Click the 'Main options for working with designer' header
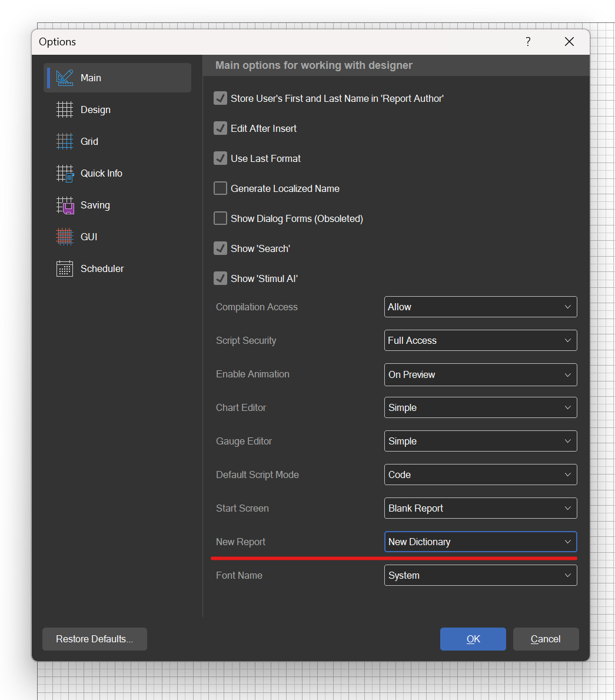 click(x=314, y=65)
